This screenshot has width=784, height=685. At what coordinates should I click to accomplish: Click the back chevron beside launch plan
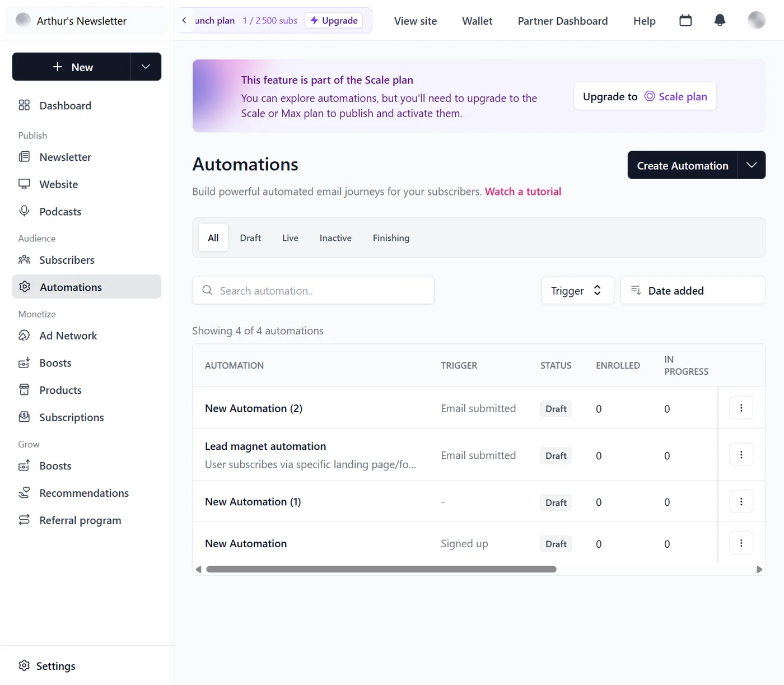pos(184,20)
